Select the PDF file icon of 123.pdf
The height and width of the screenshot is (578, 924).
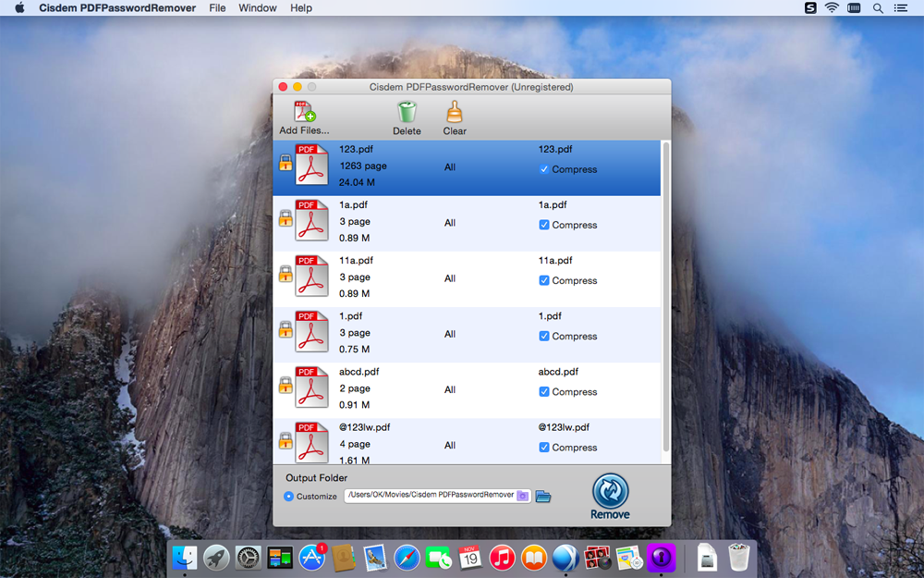[x=311, y=165]
